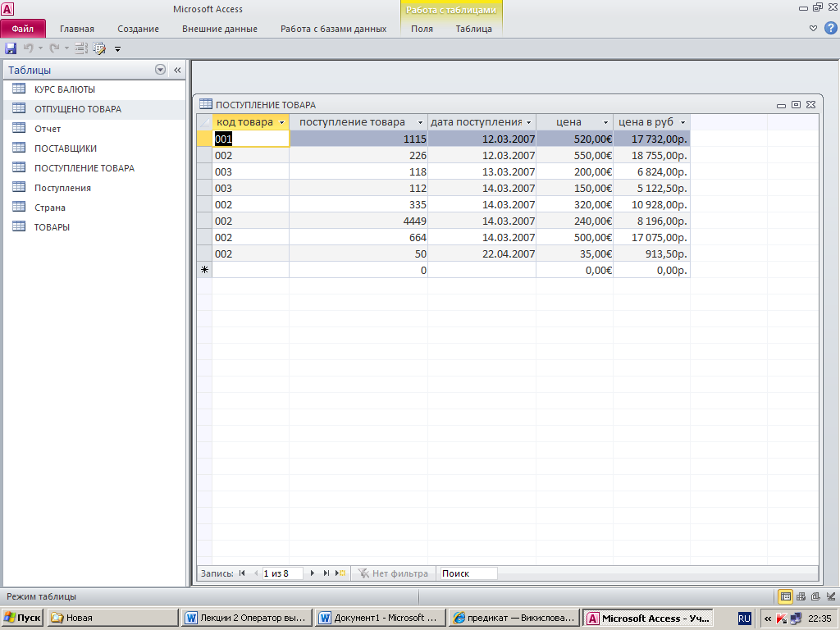Switch to the Главная ribbon tab
Screen dimensions: 840x630
(76, 29)
